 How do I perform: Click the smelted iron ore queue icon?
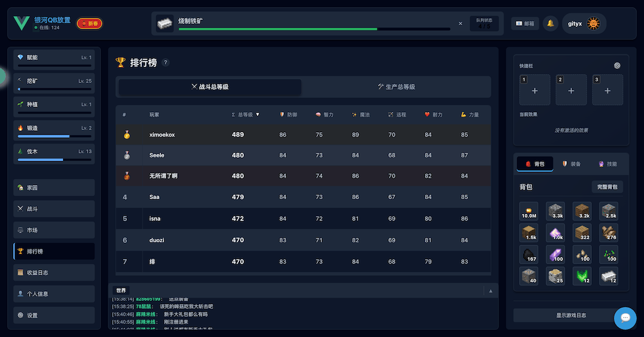tap(166, 24)
